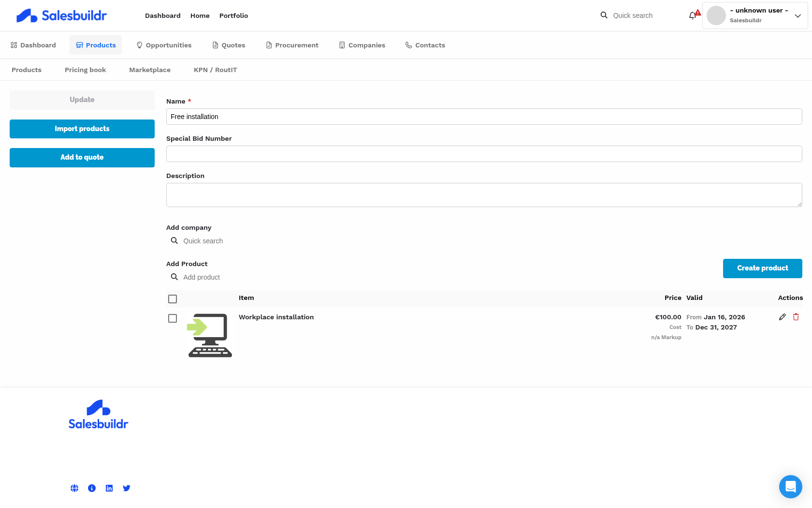The height and width of the screenshot is (508, 812).
Task: Click the Workplace installation product thumbnail
Action: [x=210, y=335]
